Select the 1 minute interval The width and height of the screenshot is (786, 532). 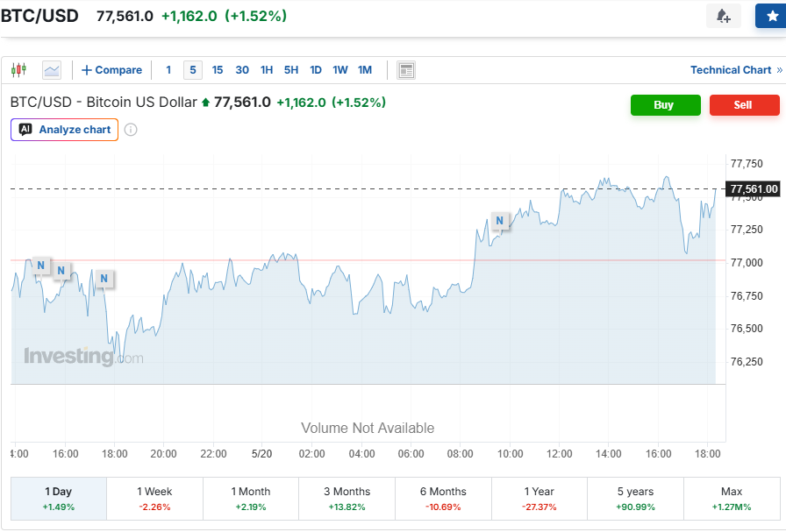pos(168,70)
